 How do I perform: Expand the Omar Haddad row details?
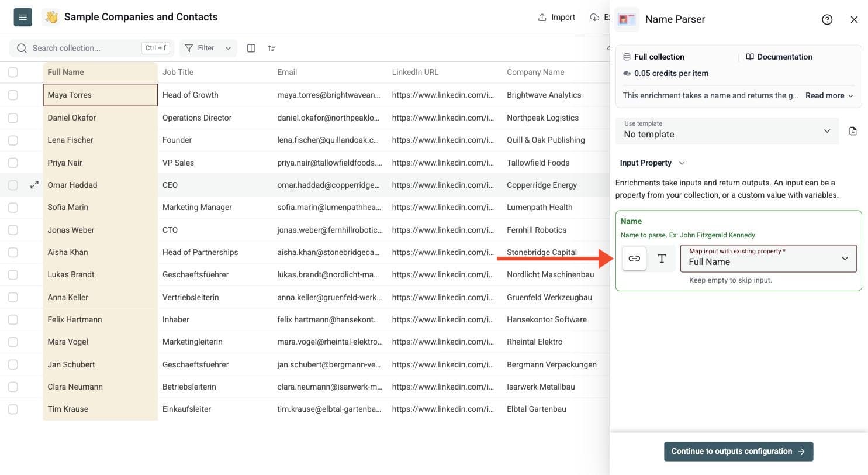click(x=34, y=185)
